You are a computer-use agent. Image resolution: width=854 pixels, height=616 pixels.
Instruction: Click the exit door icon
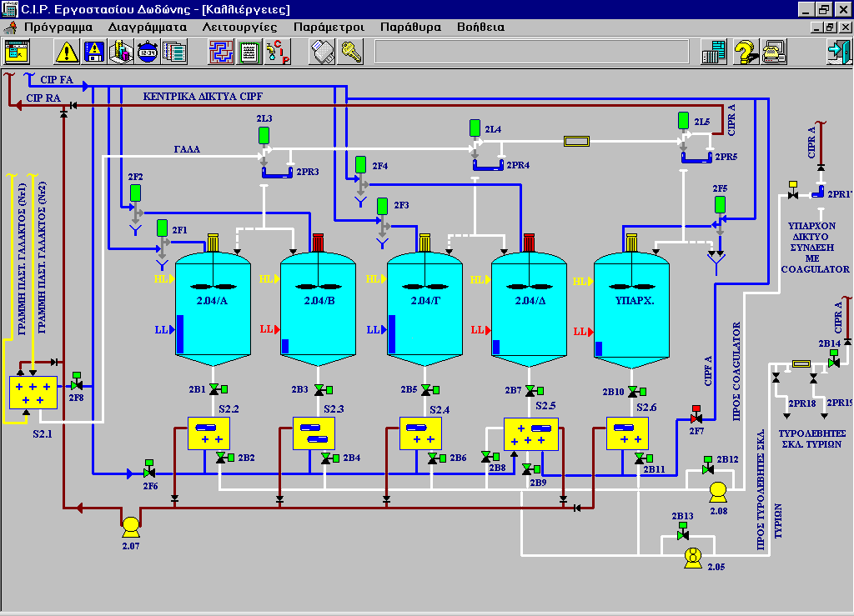tap(836, 52)
